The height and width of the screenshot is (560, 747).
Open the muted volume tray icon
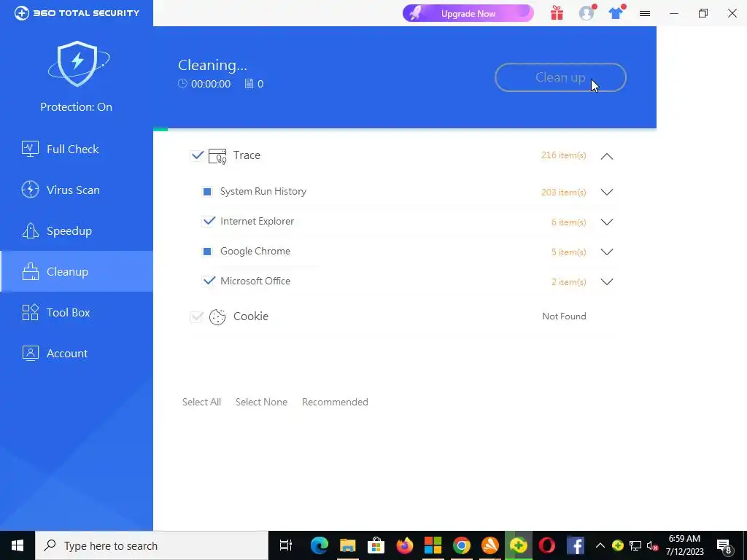pyautogui.click(x=652, y=545)
